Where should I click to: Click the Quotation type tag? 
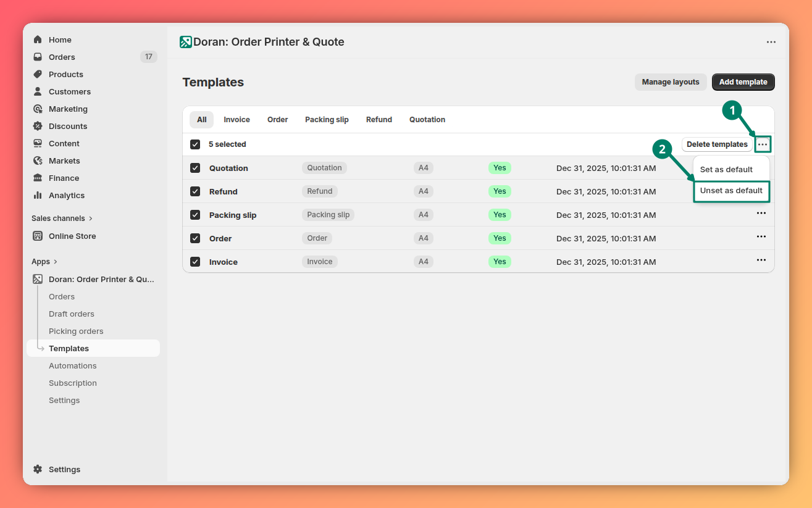[324, 168]
